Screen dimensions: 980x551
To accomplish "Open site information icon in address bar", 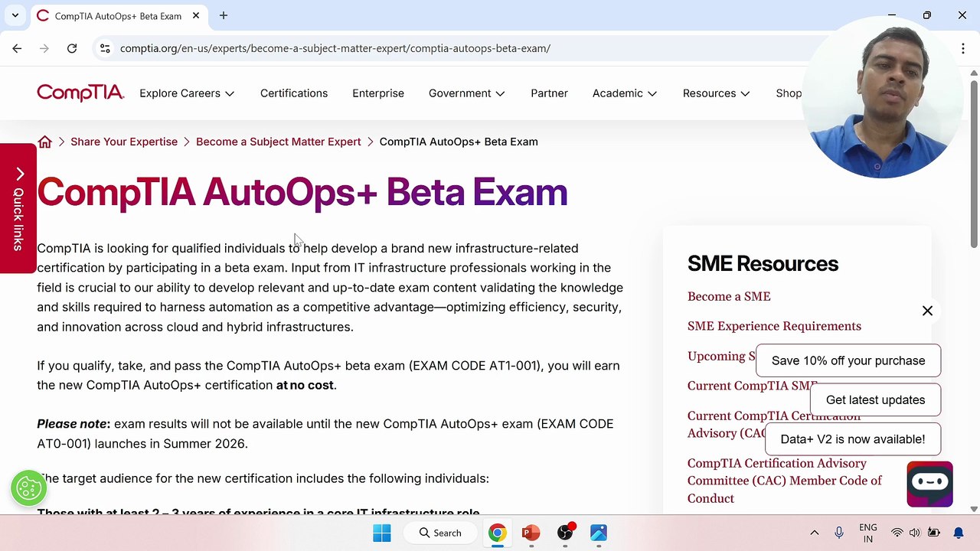I will (x=105, y=48).
